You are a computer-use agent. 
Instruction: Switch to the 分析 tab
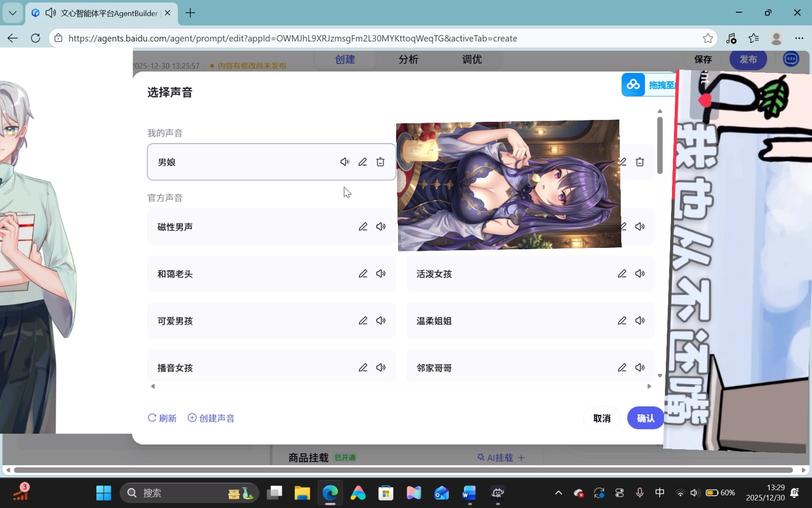pos(408,59)
